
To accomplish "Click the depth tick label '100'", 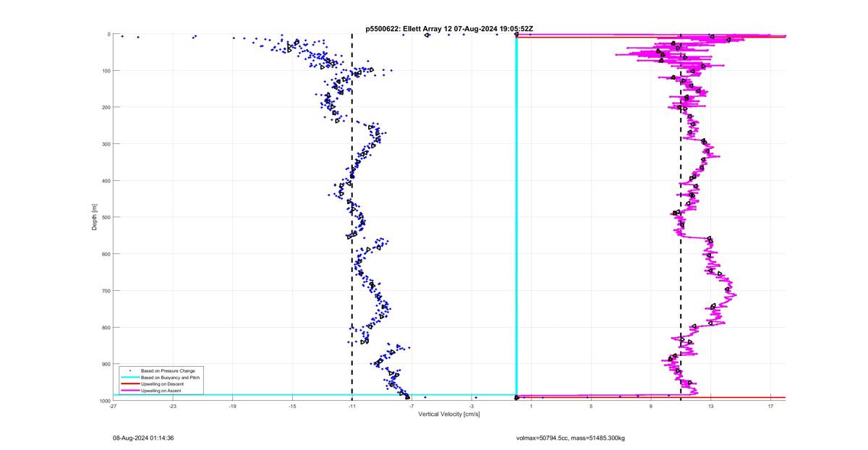I will 106,71.
